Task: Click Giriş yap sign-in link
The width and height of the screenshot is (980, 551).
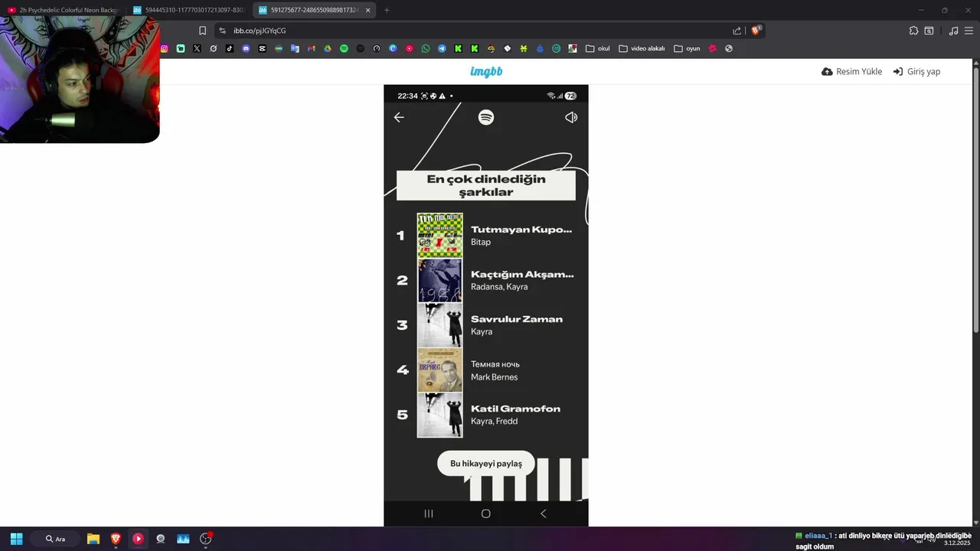Action: click(916, 71)
